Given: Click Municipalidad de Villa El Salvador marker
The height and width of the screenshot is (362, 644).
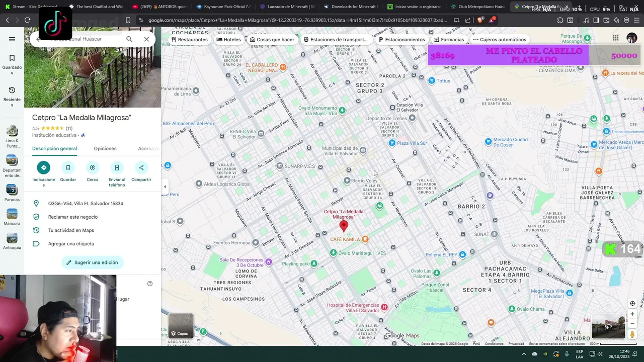Looking at the screenshot, I should coord(363,150).
